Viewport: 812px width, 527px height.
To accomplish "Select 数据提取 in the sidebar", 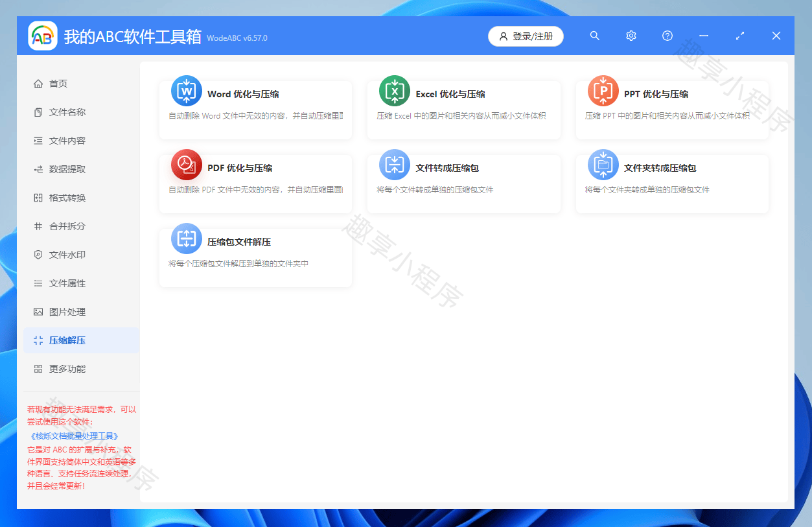I will 81,169.
